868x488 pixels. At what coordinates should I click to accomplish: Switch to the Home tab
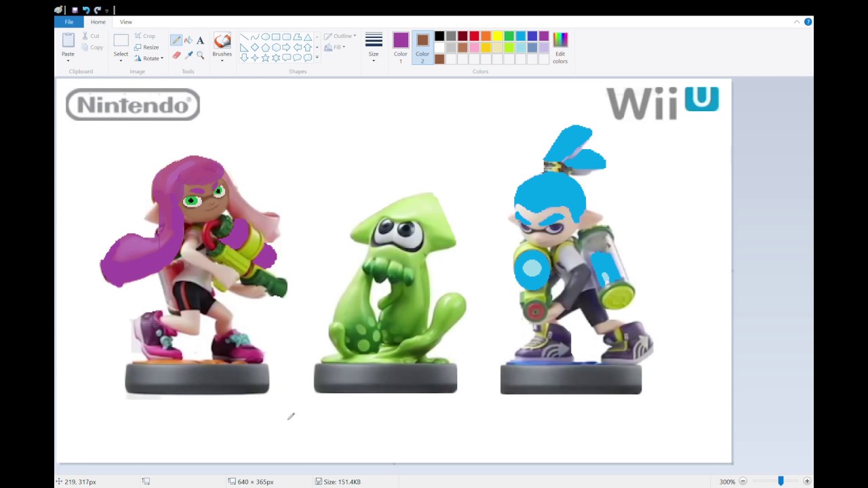pyautogui.click(x=98, y=22)
